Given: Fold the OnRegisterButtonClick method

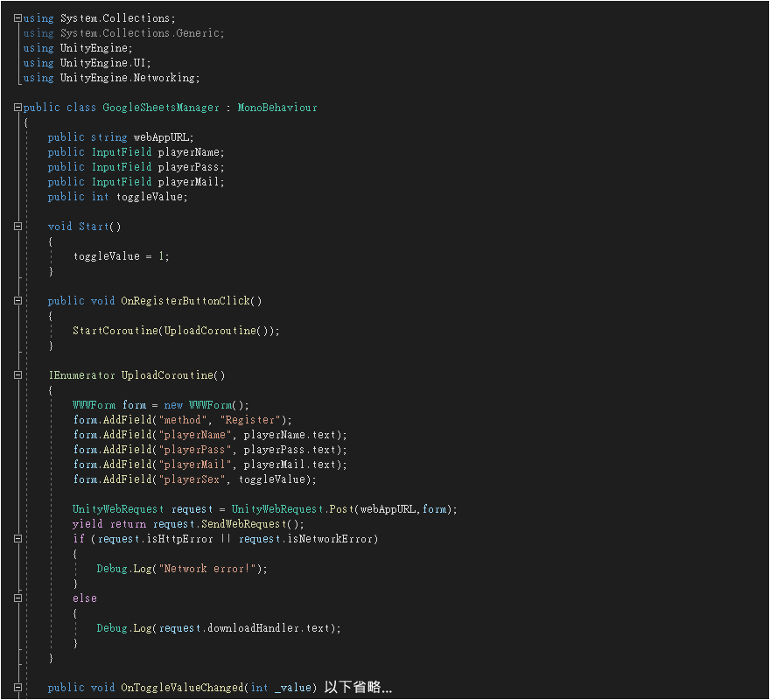Looking at the screenshot, I should click(17, 301).
